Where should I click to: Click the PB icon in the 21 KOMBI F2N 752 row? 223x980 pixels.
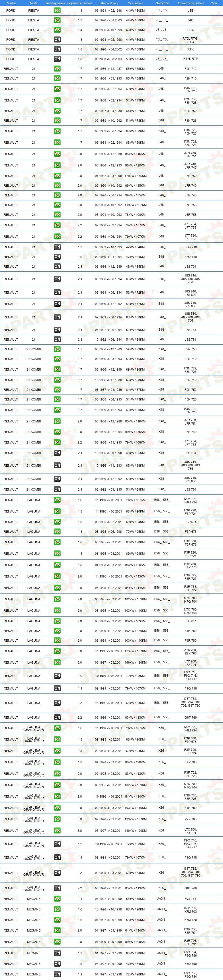(x=57, y=390)
